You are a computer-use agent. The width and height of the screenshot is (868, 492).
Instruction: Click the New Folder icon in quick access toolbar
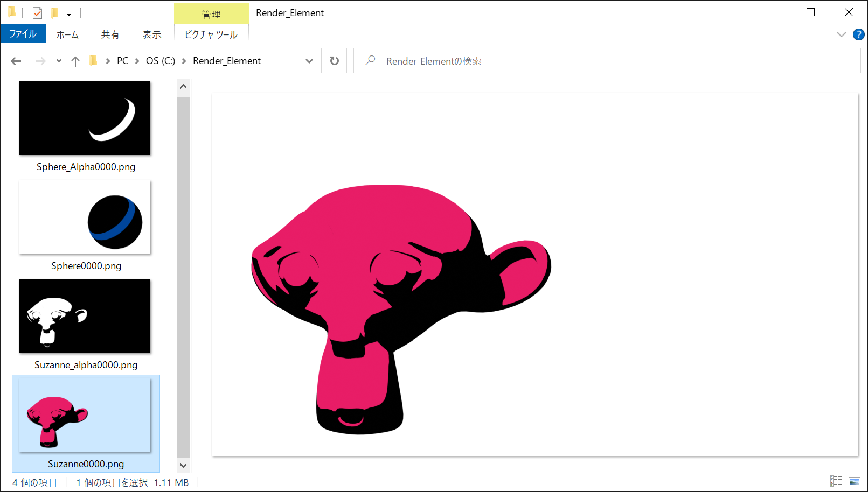[54, 13]
